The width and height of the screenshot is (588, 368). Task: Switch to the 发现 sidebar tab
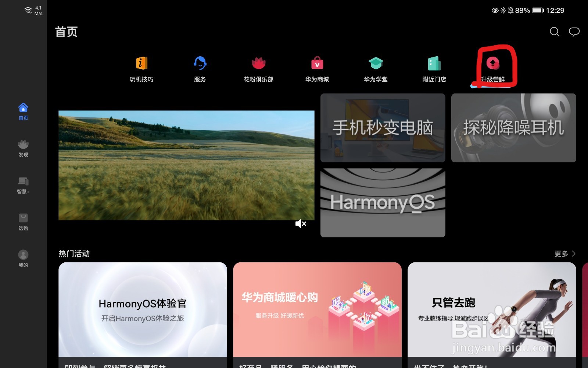pyautogui.click(x=23, y=147)
